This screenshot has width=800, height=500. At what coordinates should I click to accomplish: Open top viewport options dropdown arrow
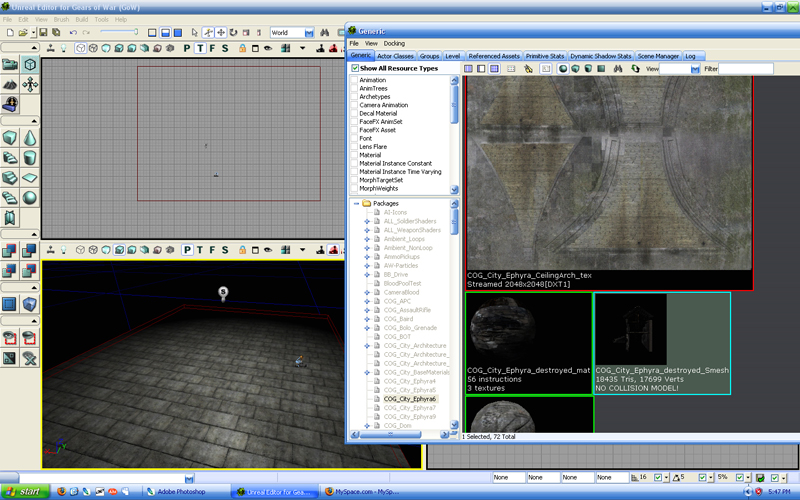click(x=303, y=48)
